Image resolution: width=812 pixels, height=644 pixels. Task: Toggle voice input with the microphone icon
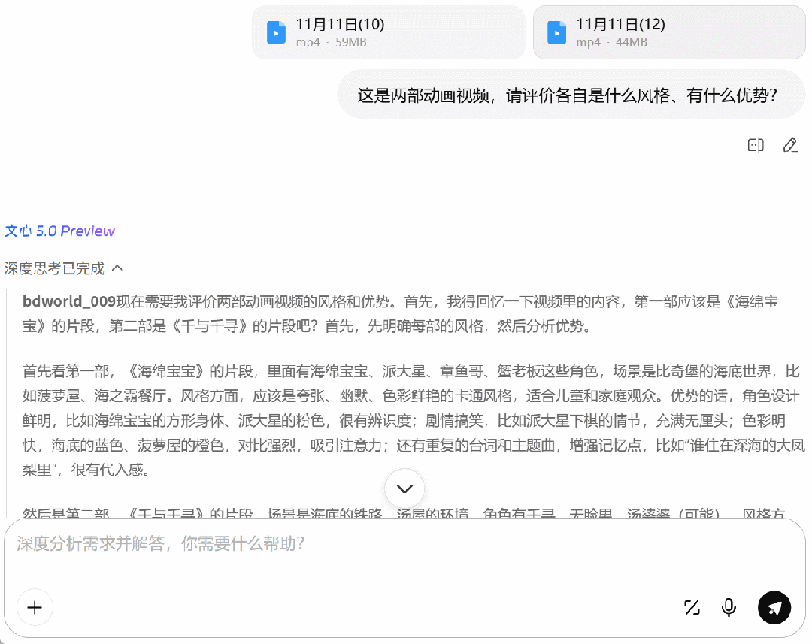pos(728,608)
